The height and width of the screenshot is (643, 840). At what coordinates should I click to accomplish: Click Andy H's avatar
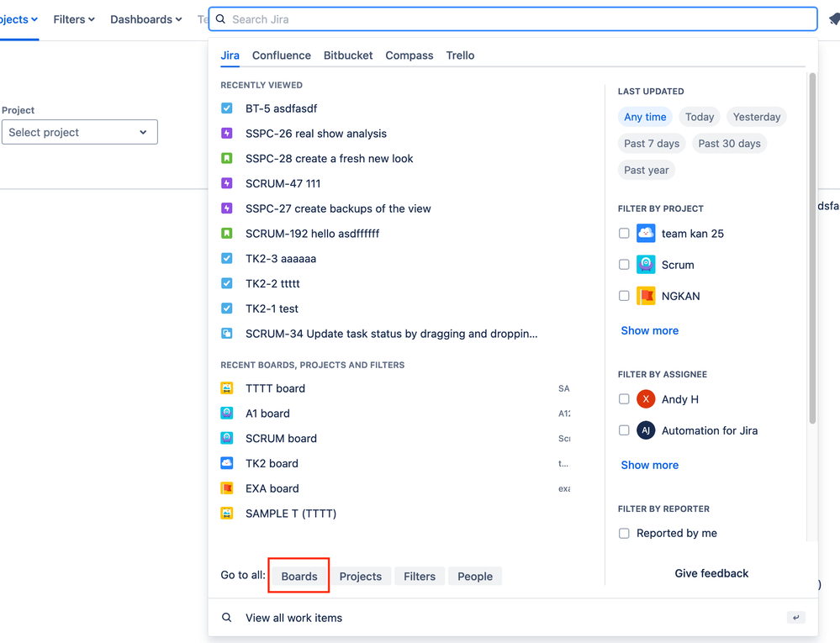click(646, 399)
